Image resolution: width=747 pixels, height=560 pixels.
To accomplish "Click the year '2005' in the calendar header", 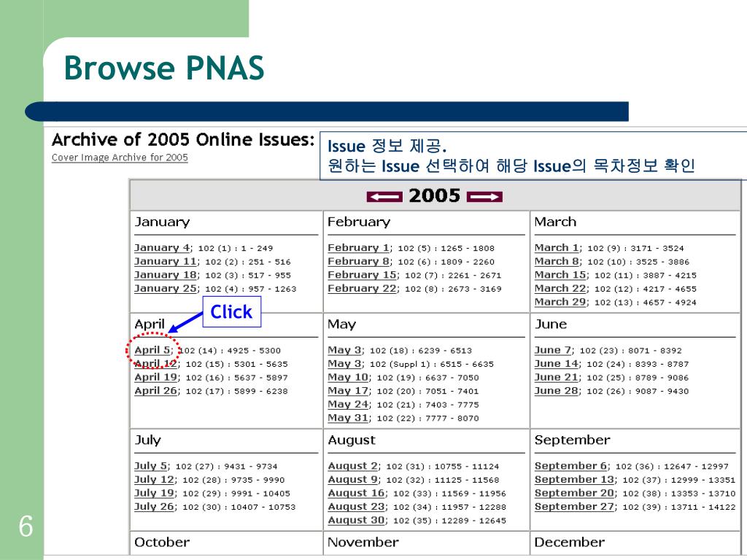I will 435,195.
